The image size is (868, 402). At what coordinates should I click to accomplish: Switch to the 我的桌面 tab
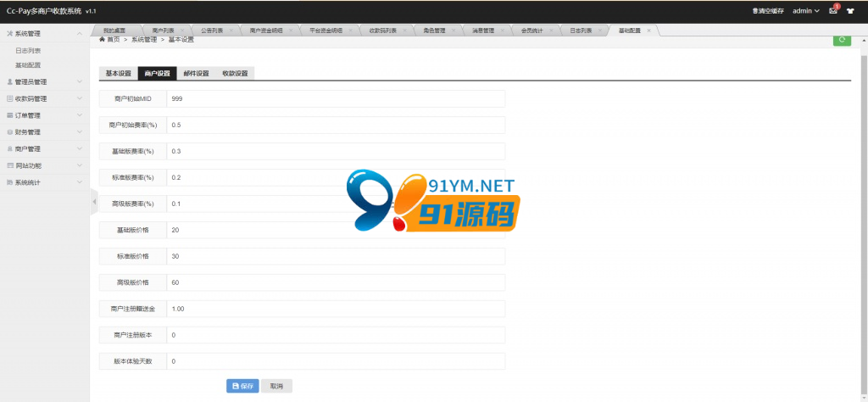(x=114, y=31)
